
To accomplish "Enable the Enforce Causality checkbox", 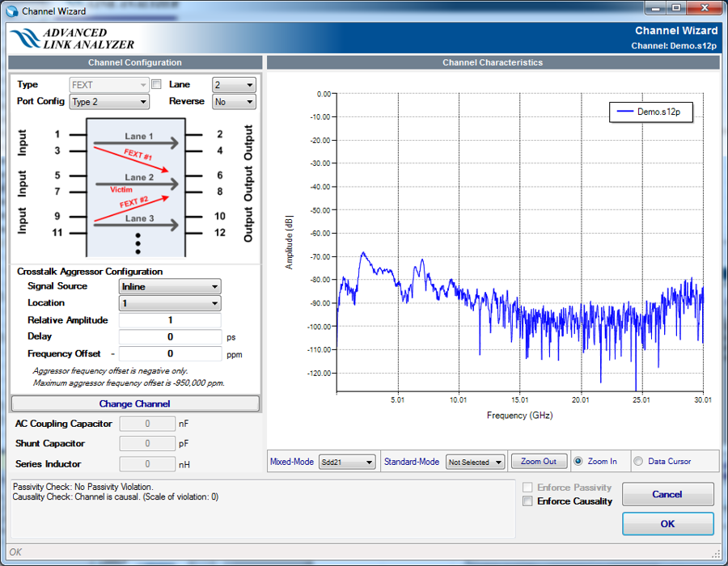I will [x=528, y=501].
